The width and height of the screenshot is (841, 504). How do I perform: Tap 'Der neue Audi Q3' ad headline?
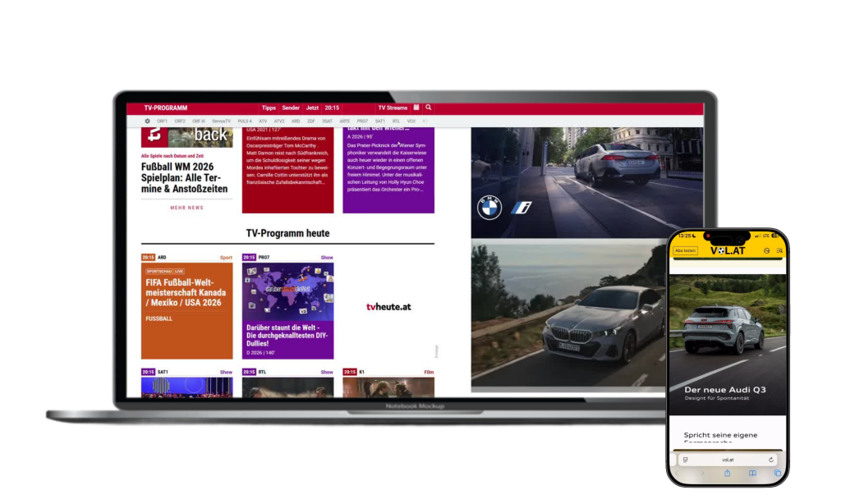(724, 390)
